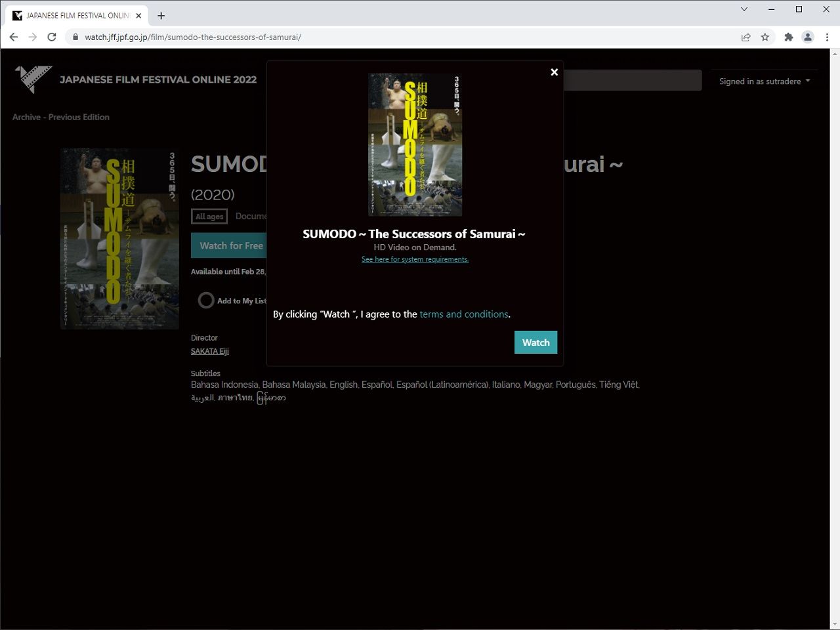Expand the tab search chevron

744,9
